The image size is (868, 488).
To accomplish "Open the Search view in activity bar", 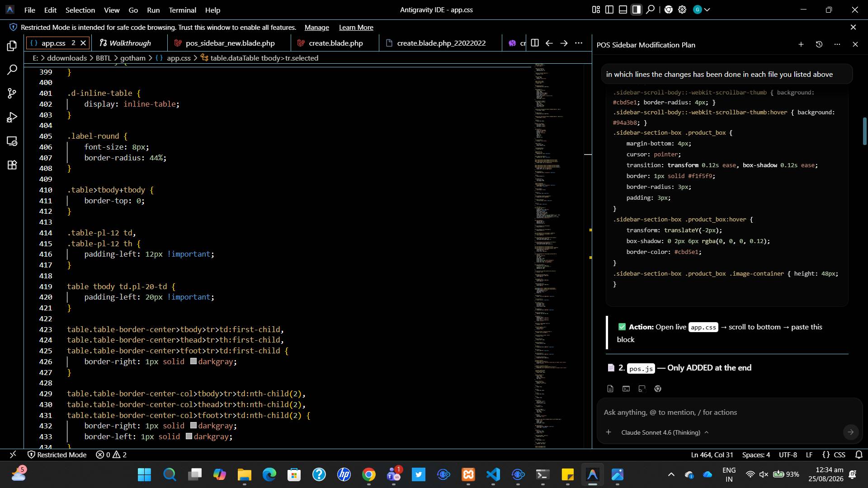I will click(x=12, y=70).
